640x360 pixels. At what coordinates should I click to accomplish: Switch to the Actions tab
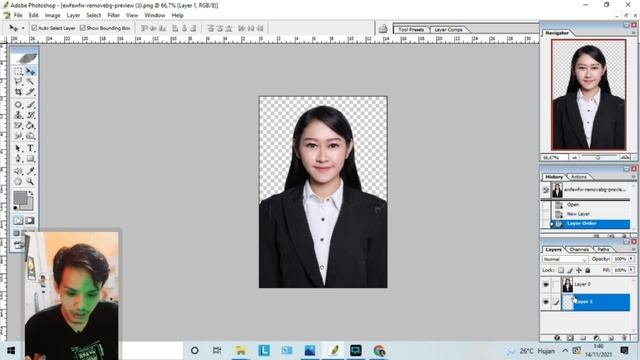[579, 177]
